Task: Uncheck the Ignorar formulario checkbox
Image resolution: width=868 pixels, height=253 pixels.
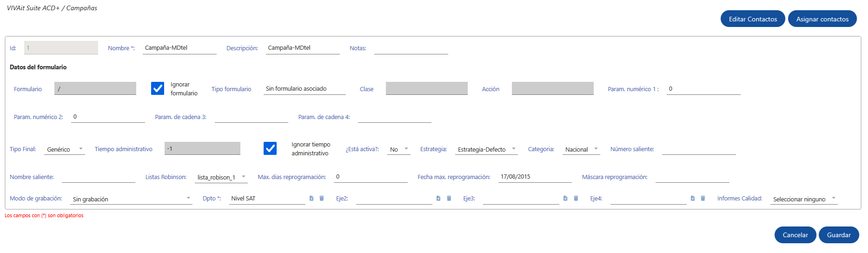Action: pos(158,88)
